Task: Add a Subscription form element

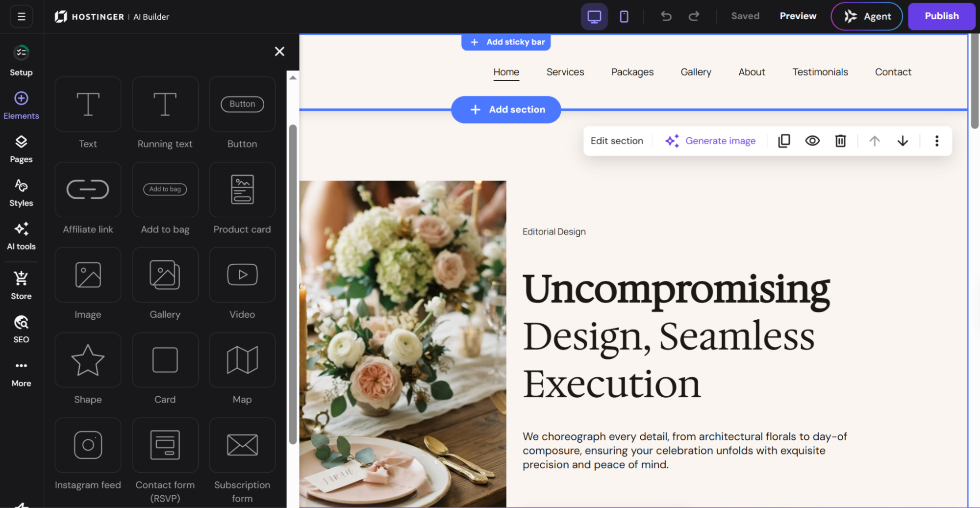Action: pyautogui.click(x=242, y=445)
